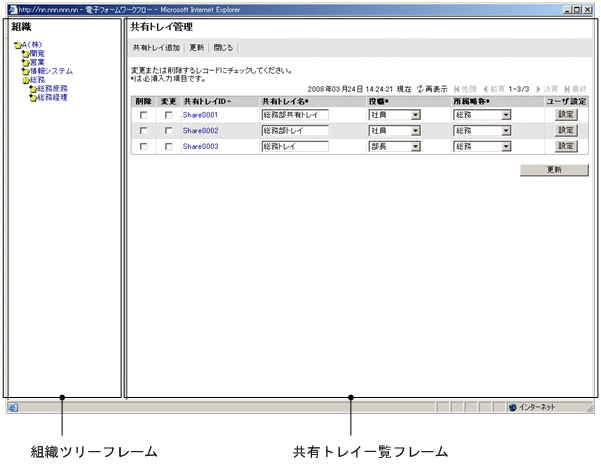Click the 情報システム folder icon
Screen dimensions: 601x464
tap(25, 72)
